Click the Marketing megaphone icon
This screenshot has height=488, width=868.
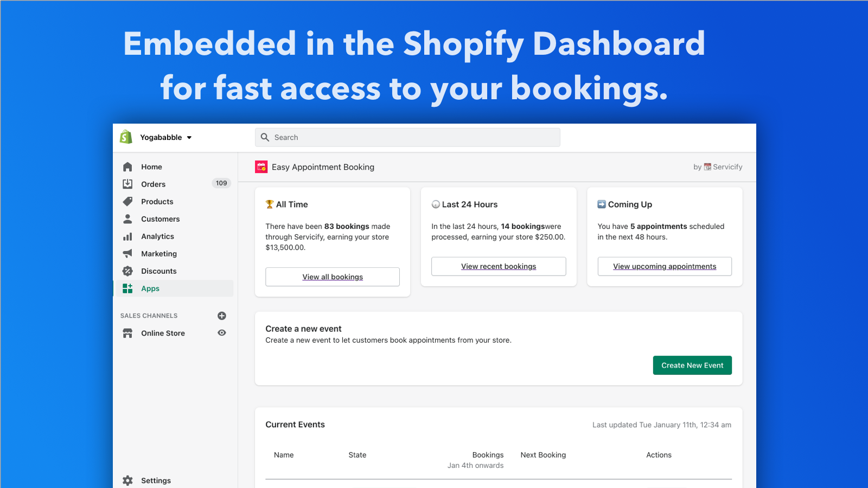pos(127,254)
